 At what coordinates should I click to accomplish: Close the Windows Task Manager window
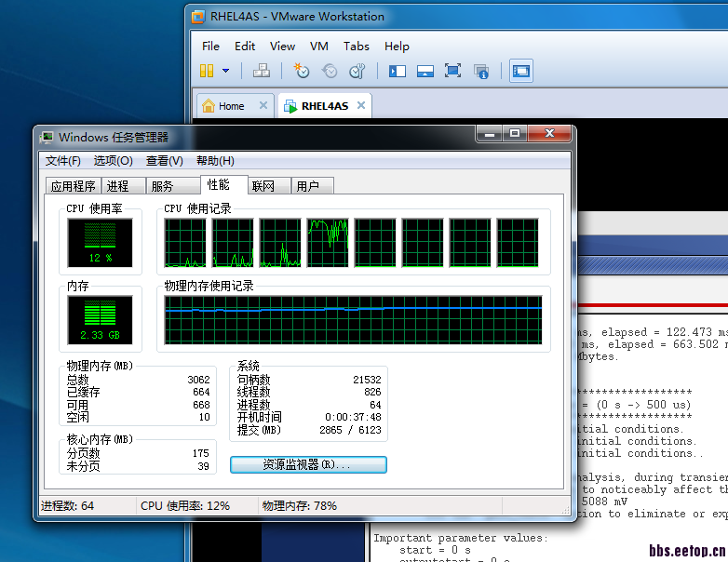click(549, 134)
